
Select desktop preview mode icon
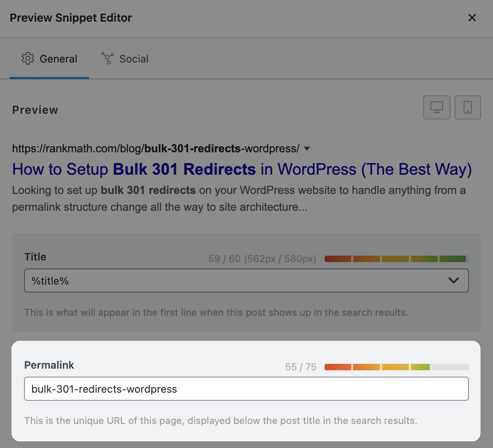click(x=437, y=107)
